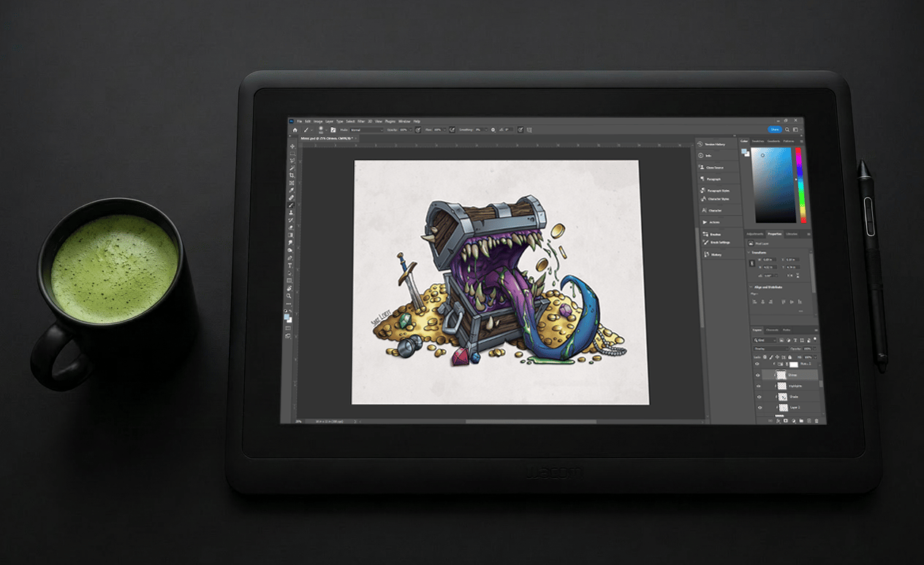Open the Brush Settings panel

pos(716,243)
